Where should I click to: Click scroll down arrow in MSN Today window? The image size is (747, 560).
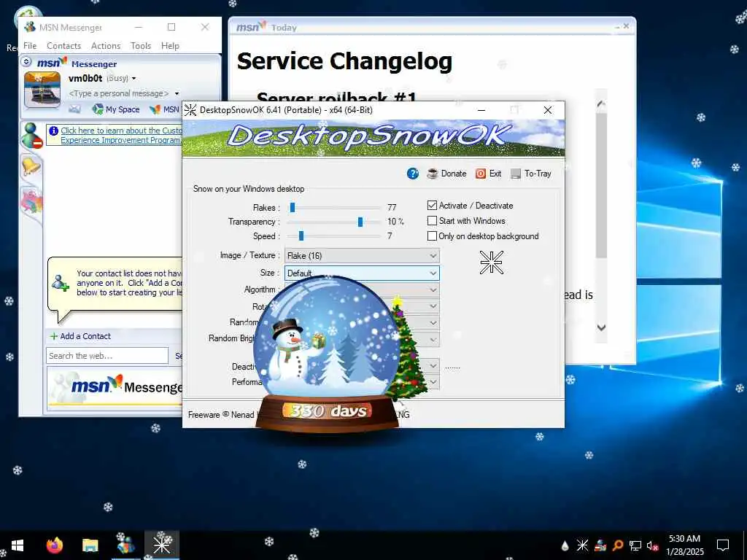(601, 327)
